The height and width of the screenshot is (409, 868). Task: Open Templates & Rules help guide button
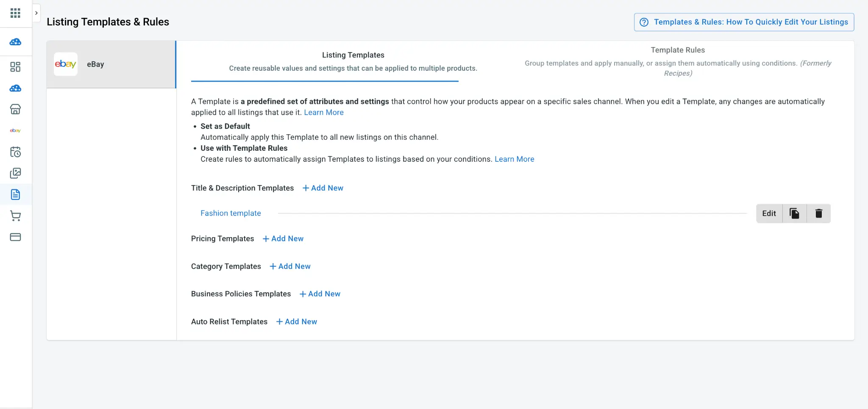(744, 22)
